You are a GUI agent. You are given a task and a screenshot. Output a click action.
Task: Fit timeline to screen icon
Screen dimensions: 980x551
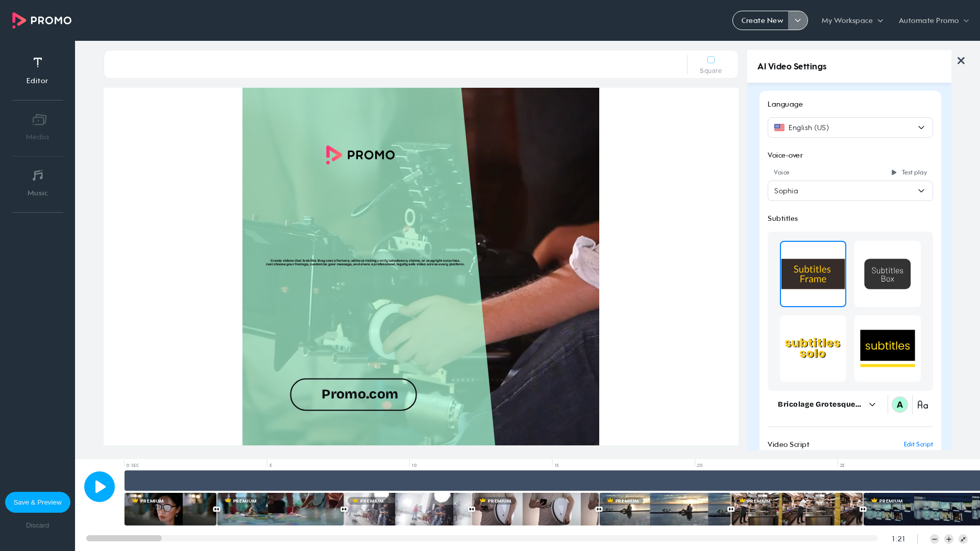[963, 539]
